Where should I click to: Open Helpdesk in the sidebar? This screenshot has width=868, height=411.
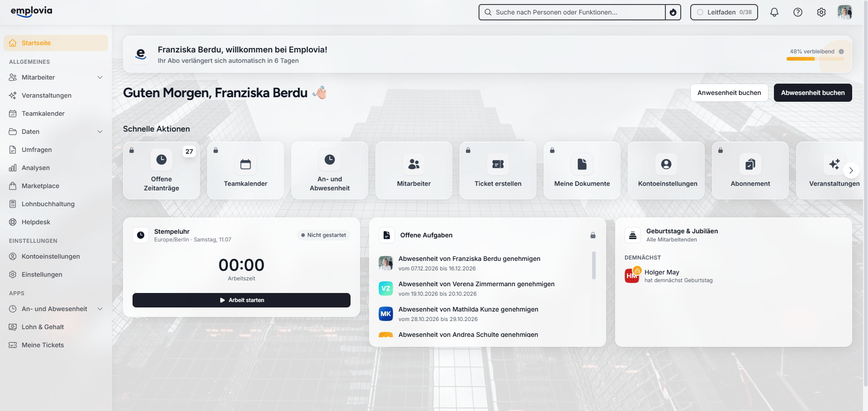pos(56,222)
